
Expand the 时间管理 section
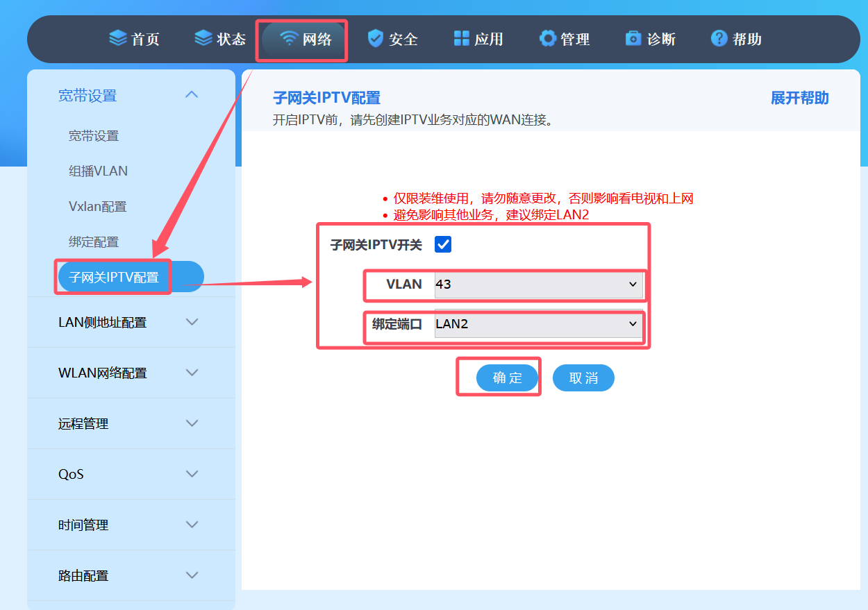point(131,525)
